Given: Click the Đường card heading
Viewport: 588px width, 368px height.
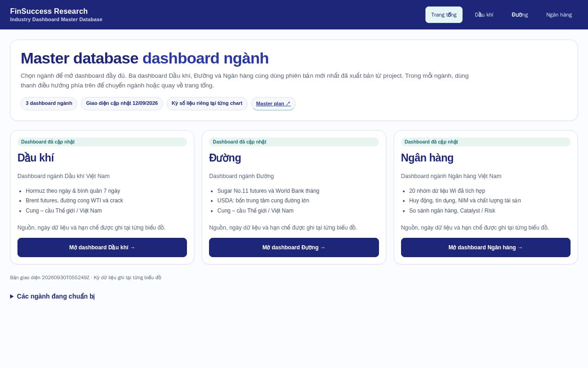Looking at the screenshot, I should (x=225, y=158).
